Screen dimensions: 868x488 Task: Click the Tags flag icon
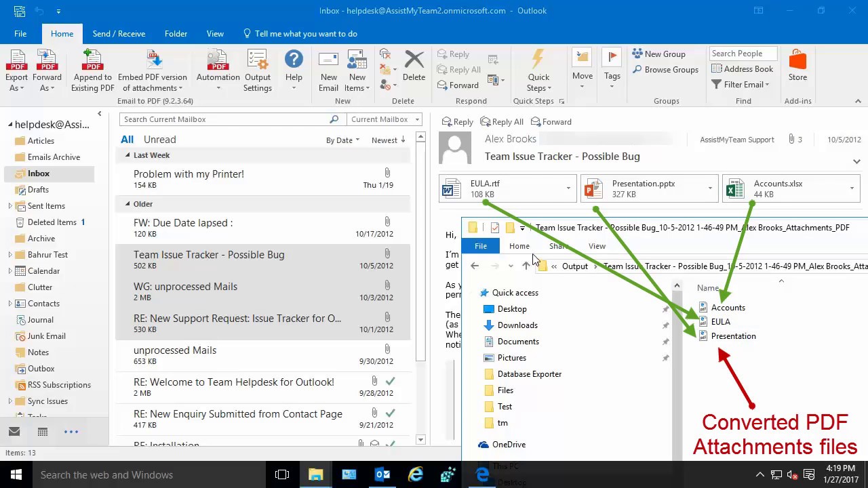612,58
